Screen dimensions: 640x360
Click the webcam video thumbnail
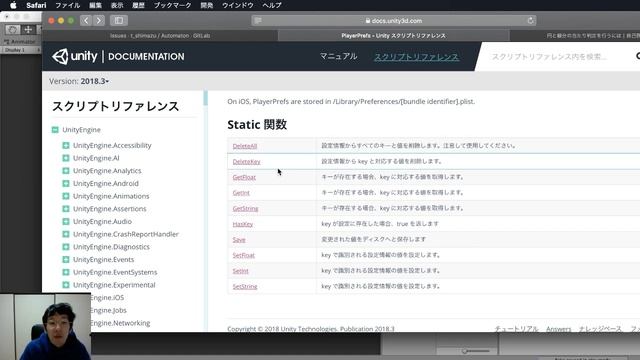[x=45, y=327]
